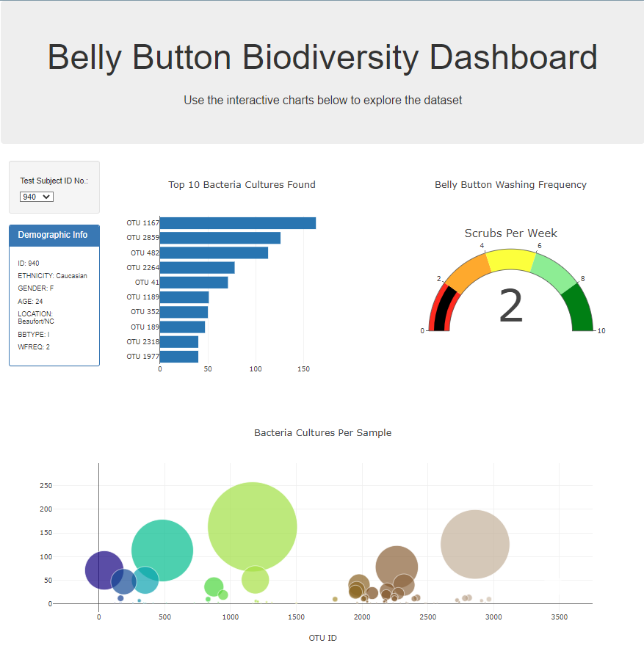The width and height of the screenshot is (644, 654).
Task: Click the Belly Button Biodiversity Dashboard heading
Action: coord(322,57)
